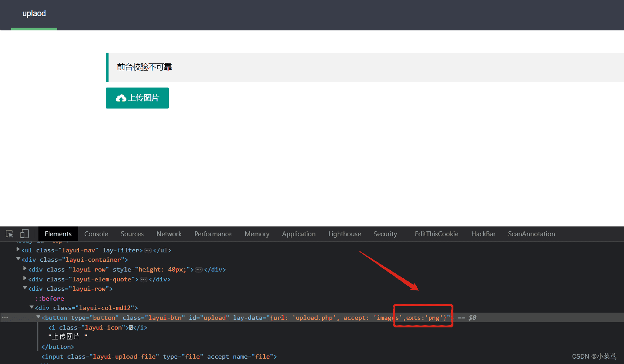Click the three-dot icon beside selected row
The width and height of the screenshot is (624, 364).
point(5,318)
